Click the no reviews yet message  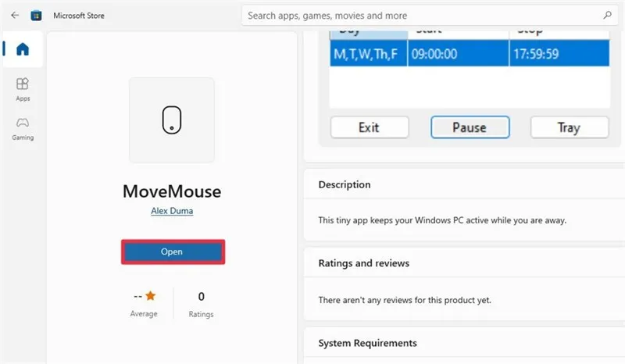pyautogui.click(x=405, y=300)
